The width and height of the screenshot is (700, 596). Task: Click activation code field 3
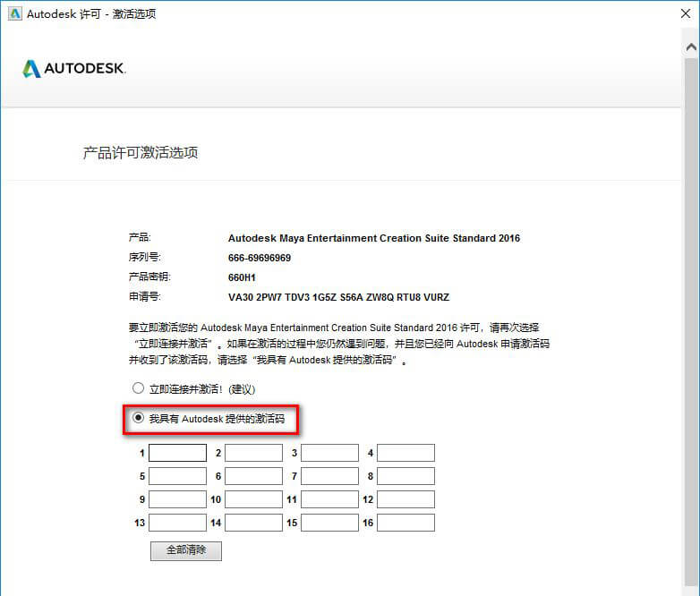click(329, 453)
